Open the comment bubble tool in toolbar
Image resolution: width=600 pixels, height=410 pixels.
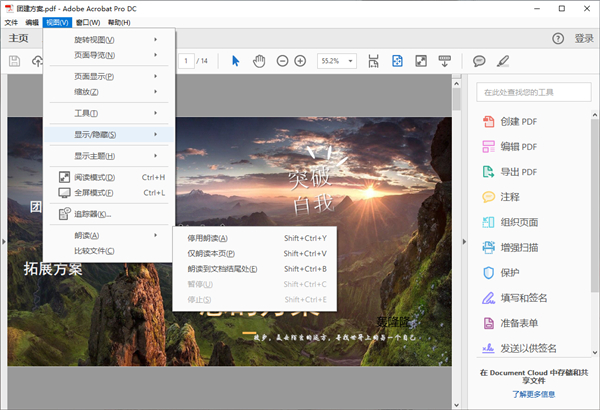coord(479,61)
